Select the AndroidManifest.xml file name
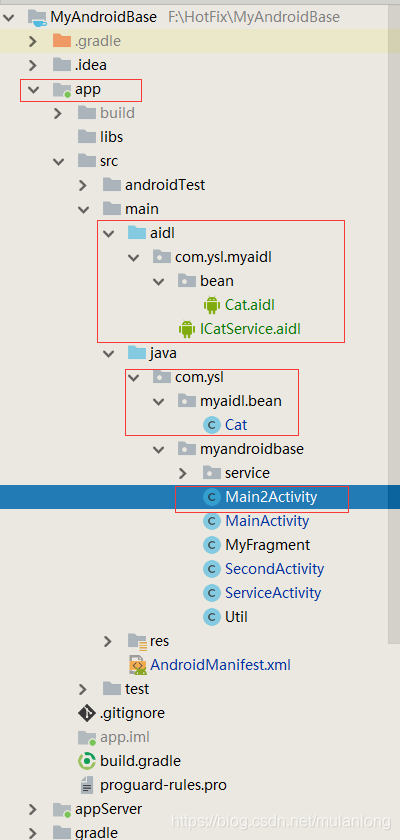Screen dimensions: 400x840 (x=221, y=665)
